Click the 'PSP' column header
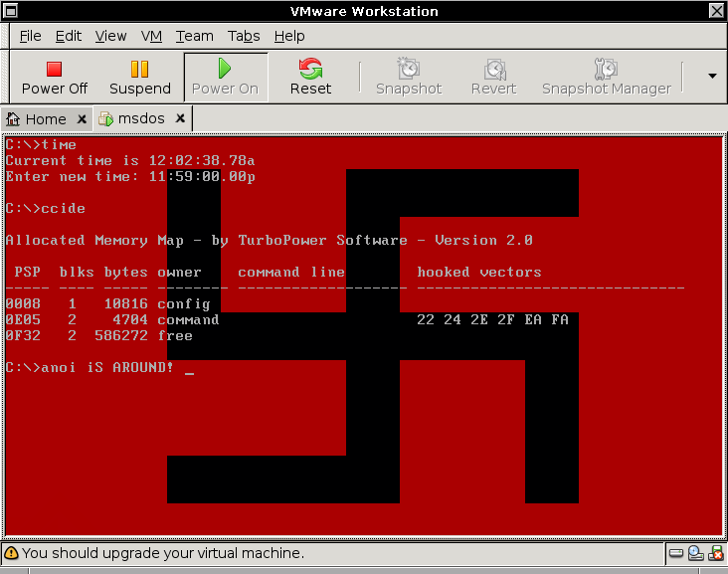 28,272
